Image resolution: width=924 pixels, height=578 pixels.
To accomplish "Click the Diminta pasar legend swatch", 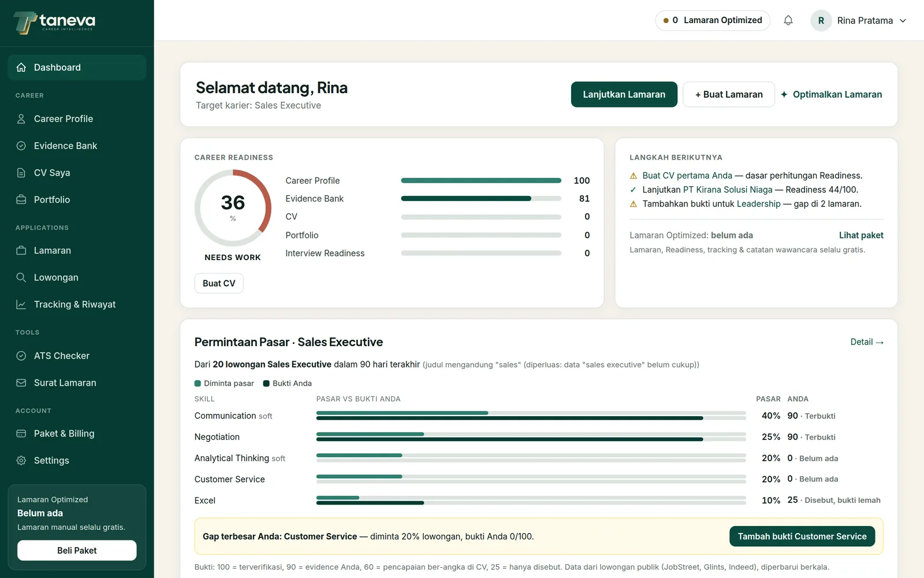I will point(198,383).
